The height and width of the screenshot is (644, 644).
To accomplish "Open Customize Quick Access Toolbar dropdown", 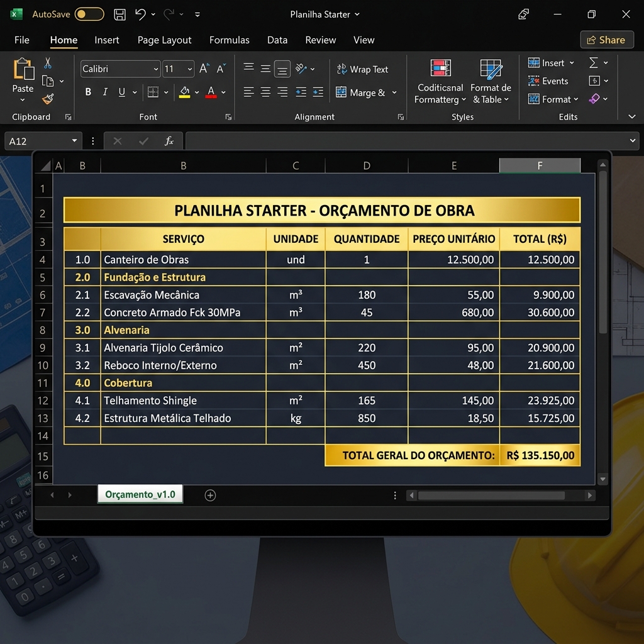I will [197, 14].
